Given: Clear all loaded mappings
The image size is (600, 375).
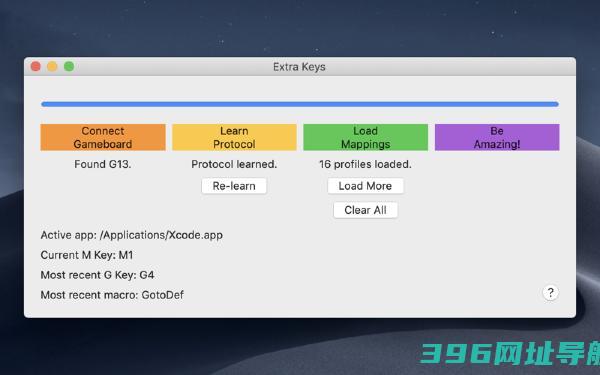Looking at the screenshot, I should [365, 210].
